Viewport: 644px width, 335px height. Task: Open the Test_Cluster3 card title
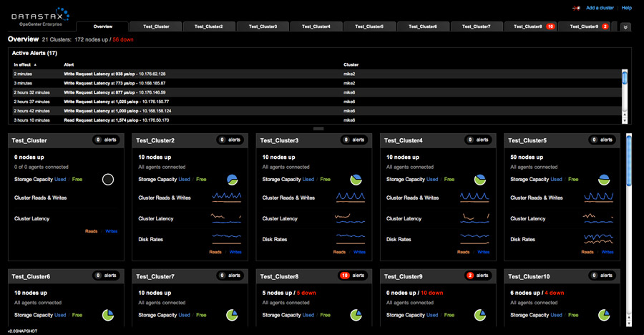[279, 140]
